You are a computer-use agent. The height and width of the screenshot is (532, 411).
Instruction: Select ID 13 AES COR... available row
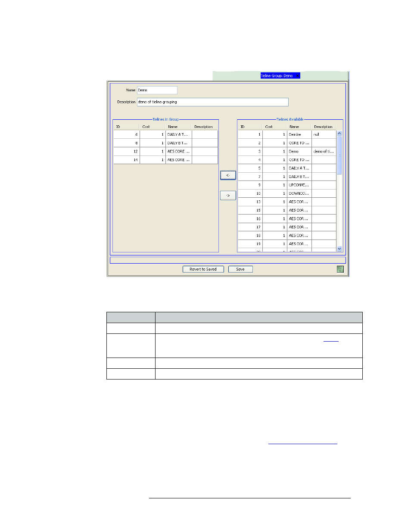pyautogui.click(x=287, y=202)
